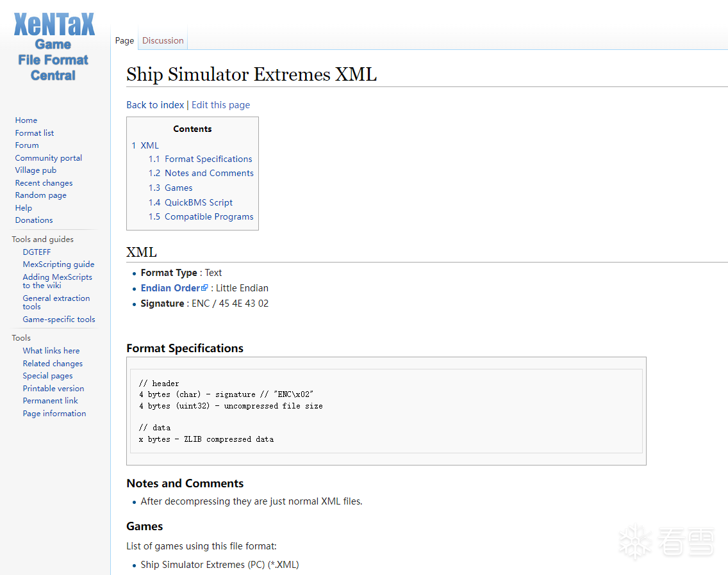
Task: Open the Endian Order link
Action: point(170,288)
